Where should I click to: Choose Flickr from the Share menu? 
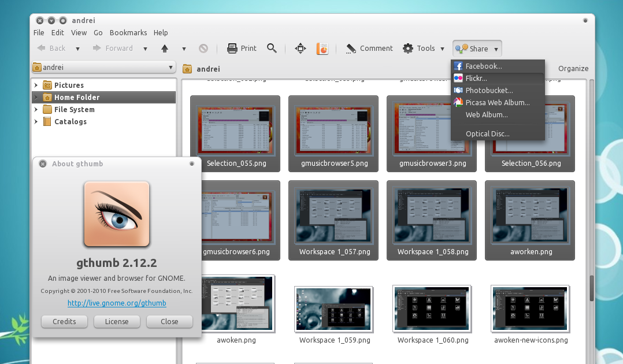point(476,78)
